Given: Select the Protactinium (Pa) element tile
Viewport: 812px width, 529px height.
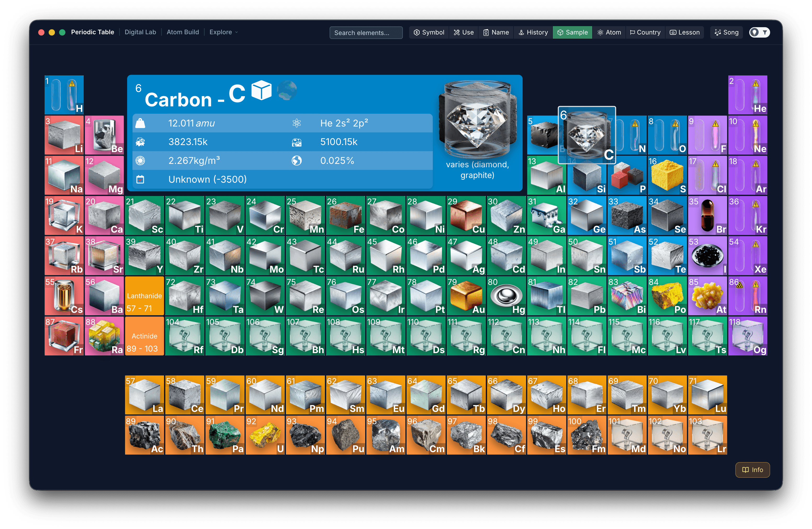Looking at the screenshot, I should pos(225,435).
